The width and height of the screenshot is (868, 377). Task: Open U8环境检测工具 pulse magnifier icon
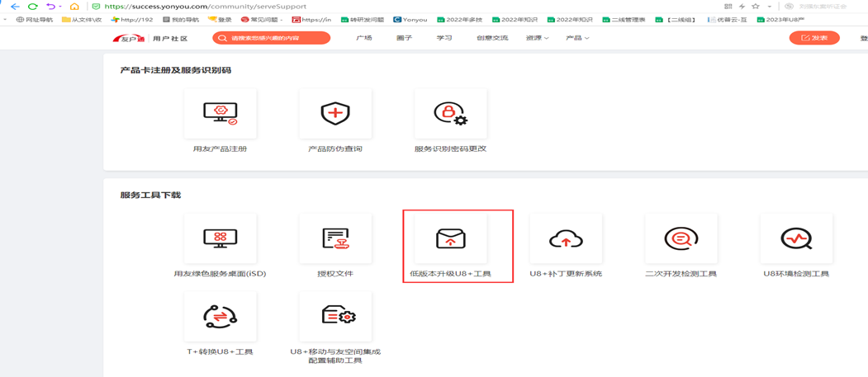pyautogui.click(x=796, y=238)
